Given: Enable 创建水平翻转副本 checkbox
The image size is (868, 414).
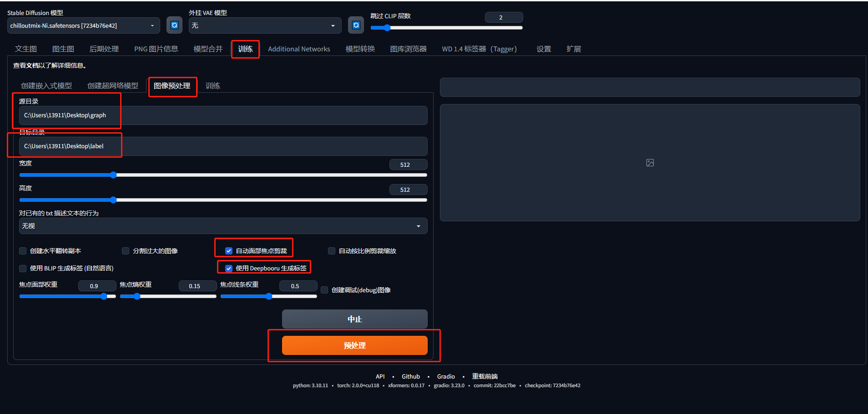Looking at the screenshot, I should 23,251.
